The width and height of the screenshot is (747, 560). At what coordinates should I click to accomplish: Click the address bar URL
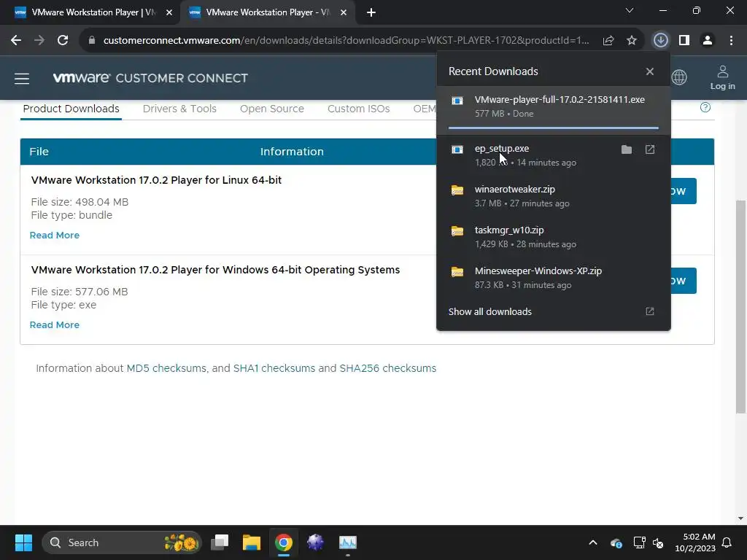point(346,41)
